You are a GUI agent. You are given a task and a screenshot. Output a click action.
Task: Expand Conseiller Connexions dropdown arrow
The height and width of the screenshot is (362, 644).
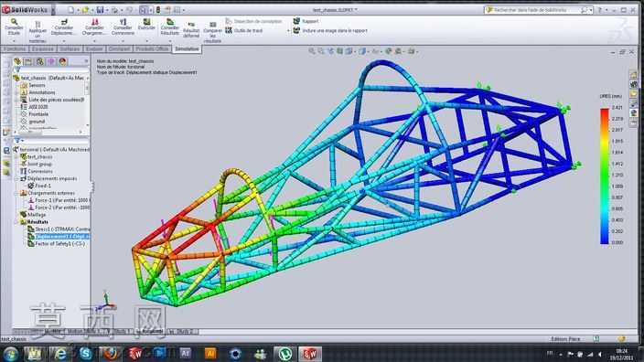(123, 41)
